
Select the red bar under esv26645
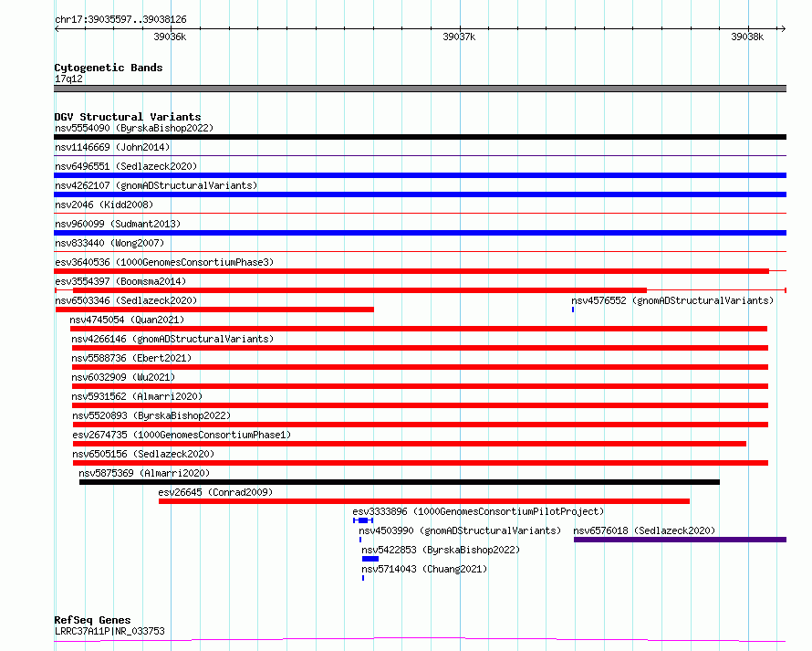pos(424,501)
